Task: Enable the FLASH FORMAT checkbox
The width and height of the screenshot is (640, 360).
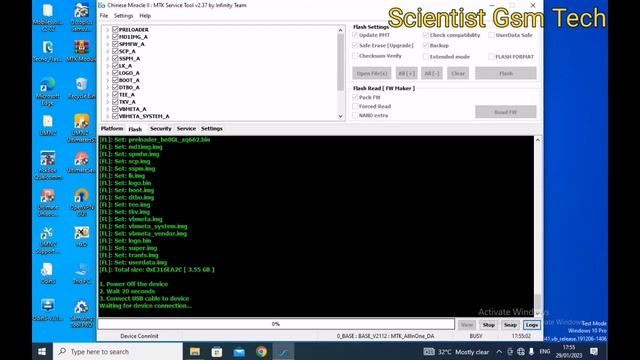Action: pos(491,56)
